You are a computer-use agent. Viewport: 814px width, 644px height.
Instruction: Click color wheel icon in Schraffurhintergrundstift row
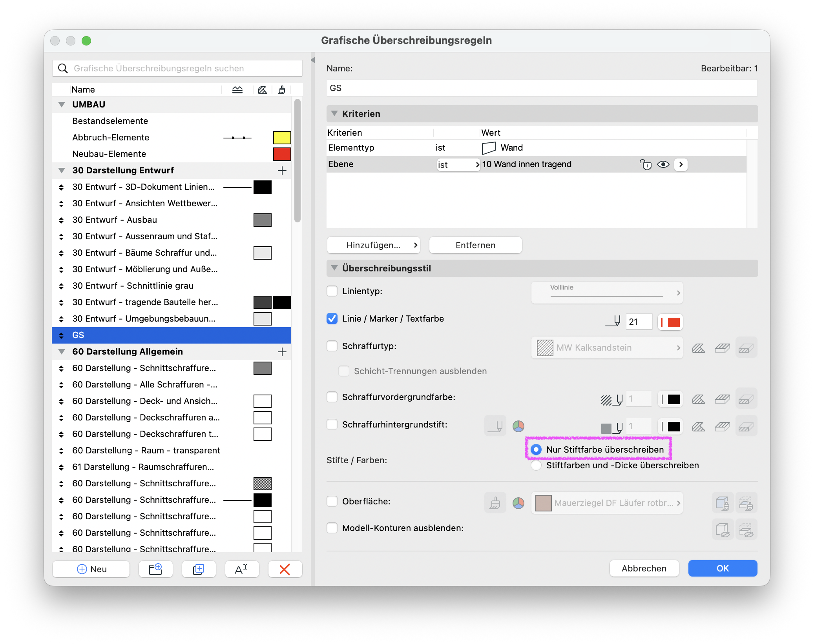[518, 426]
